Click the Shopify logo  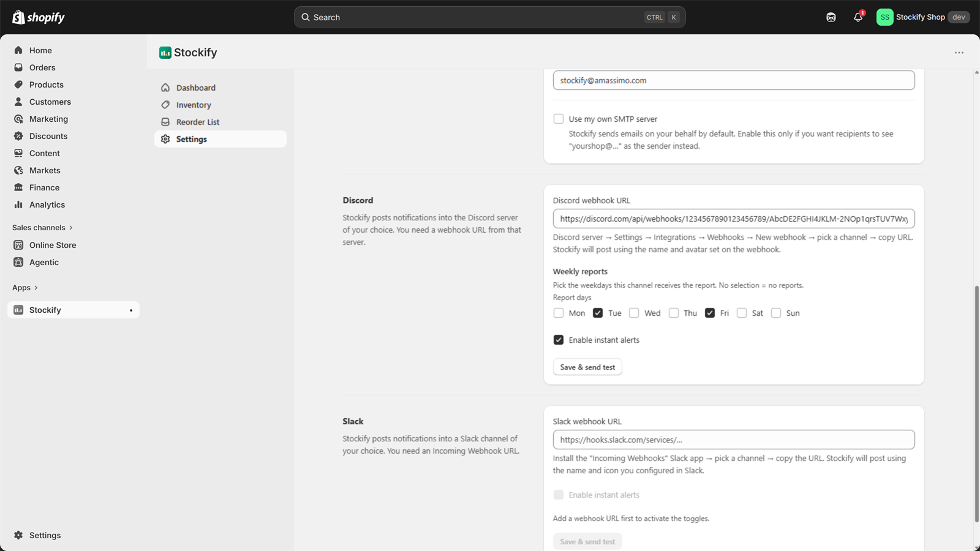pyautogui.click(x=39, y=17)
